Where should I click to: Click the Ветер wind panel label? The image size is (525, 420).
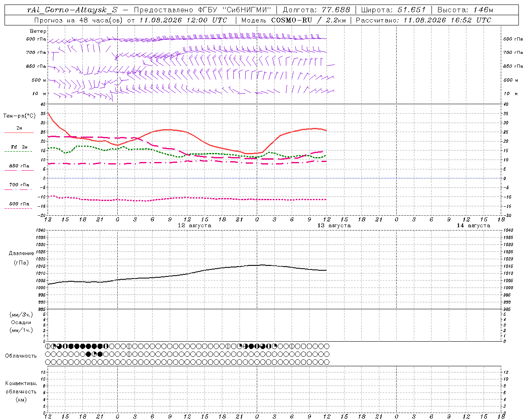[38, 31]
